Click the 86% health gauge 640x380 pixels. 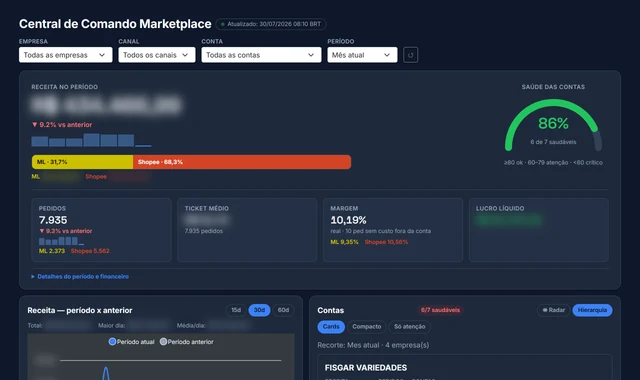click(553, 125)
